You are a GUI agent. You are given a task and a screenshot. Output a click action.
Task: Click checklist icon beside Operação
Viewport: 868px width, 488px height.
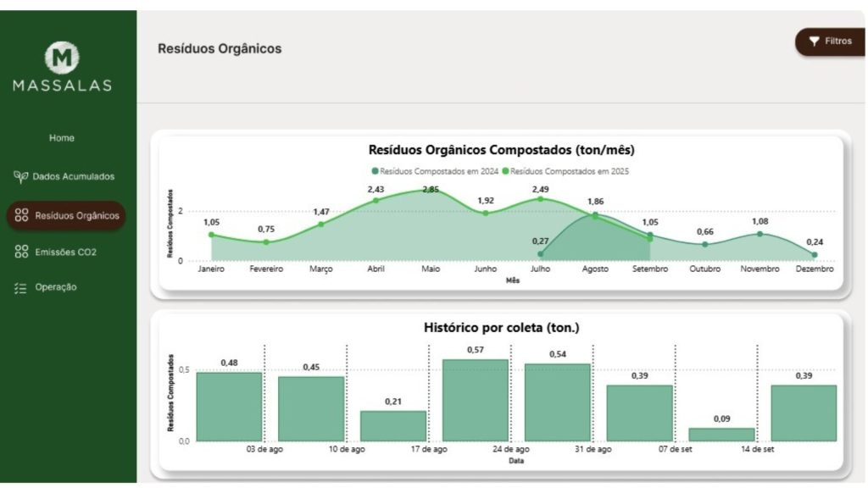(x=20, y=288)
